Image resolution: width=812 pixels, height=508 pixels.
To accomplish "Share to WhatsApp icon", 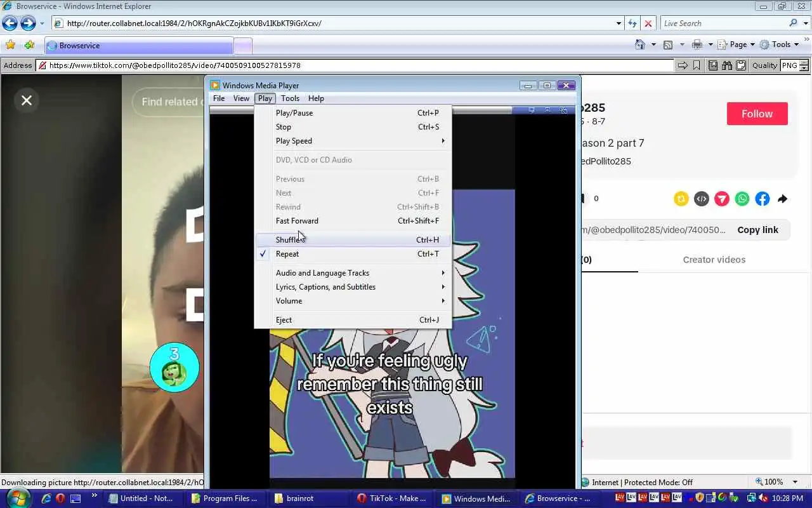I will (x=742, y=199).
